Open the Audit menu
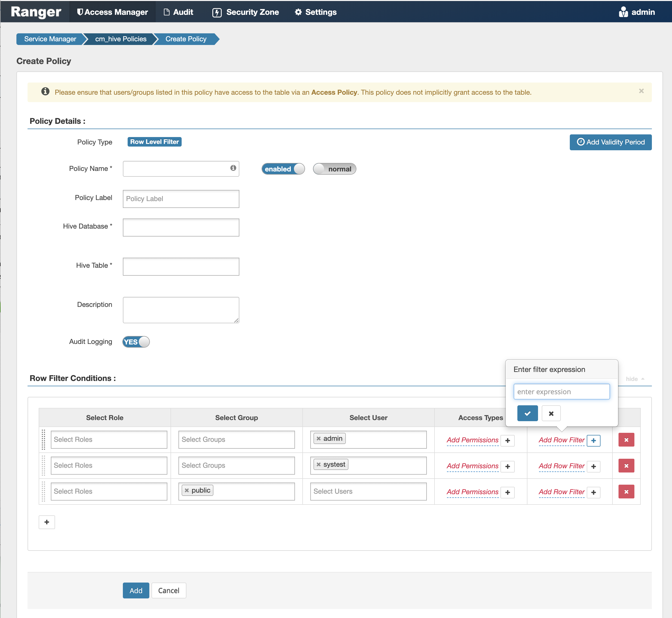Viewport: 672px width, 618px height. 178,12
